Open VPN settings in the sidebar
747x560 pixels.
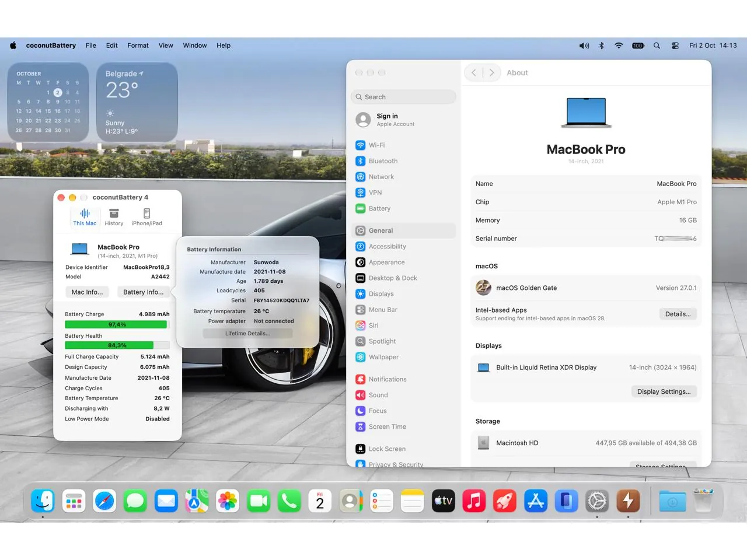click(x=404, y=192)
